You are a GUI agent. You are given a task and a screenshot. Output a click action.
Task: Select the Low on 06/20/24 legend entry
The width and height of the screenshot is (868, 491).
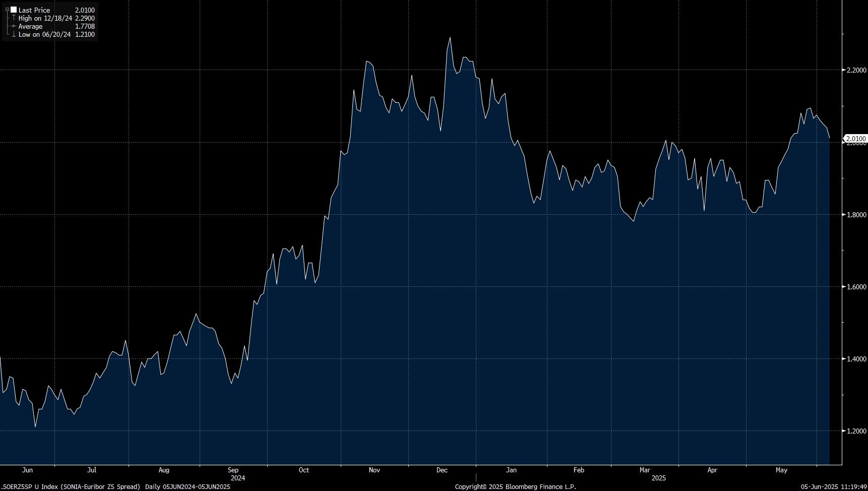[44, 34]
